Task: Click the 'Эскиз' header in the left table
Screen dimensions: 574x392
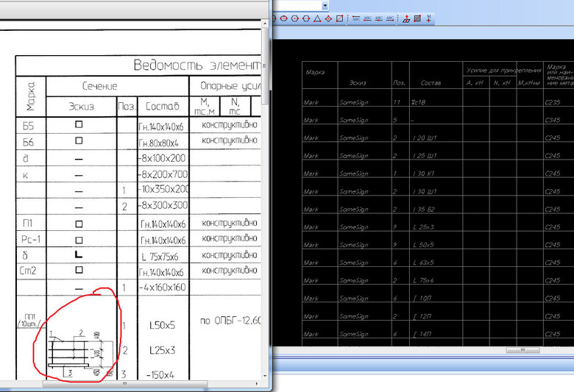Action: point(81,107)
